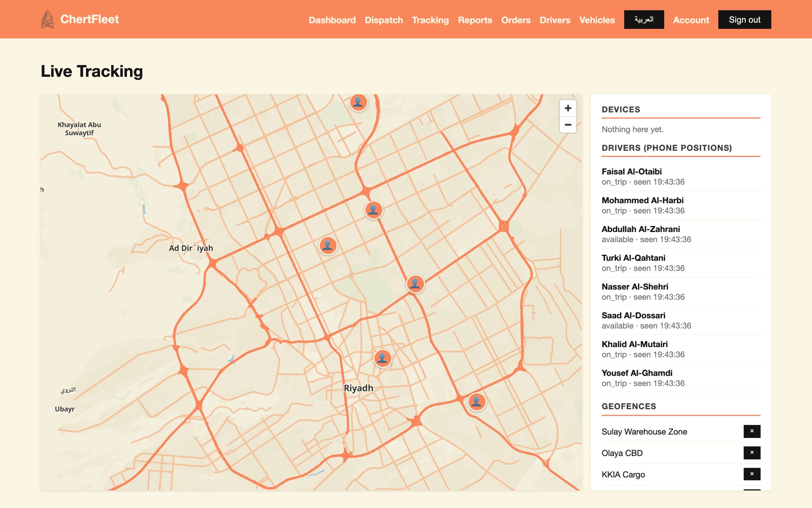Click the Riyadh label on the map
The height and width of the screenshot is (508, 812).
[359, 388]
